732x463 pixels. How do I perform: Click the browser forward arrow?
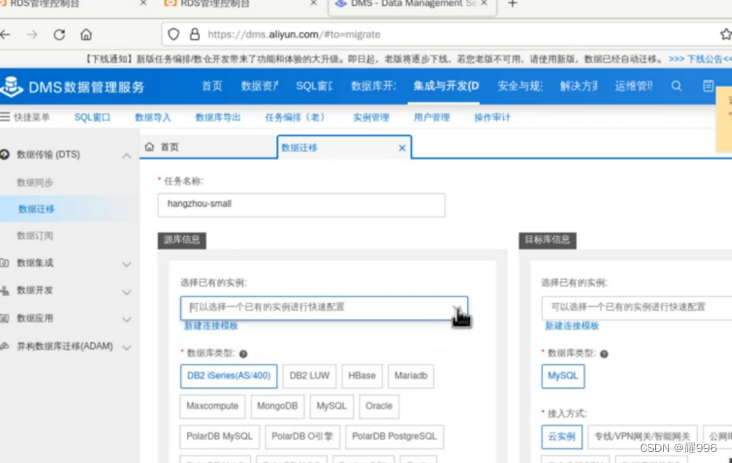point(32,35)
